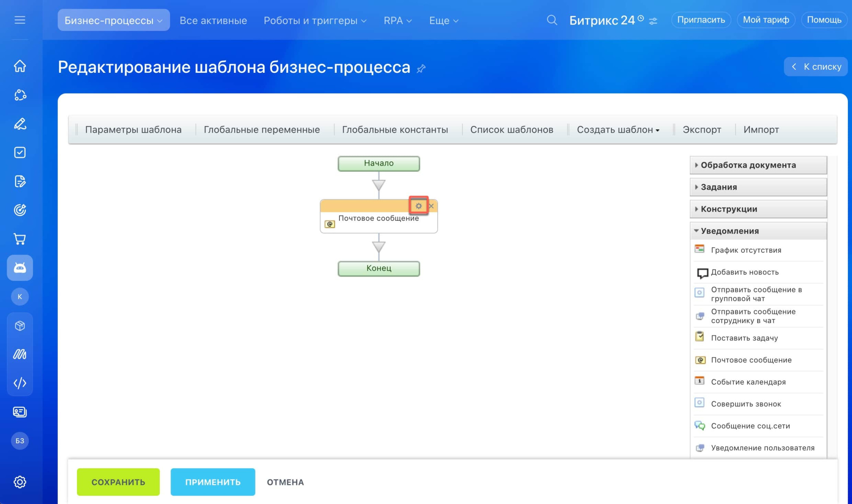Click the striped-lines sidebar icon

pos(20,354)
